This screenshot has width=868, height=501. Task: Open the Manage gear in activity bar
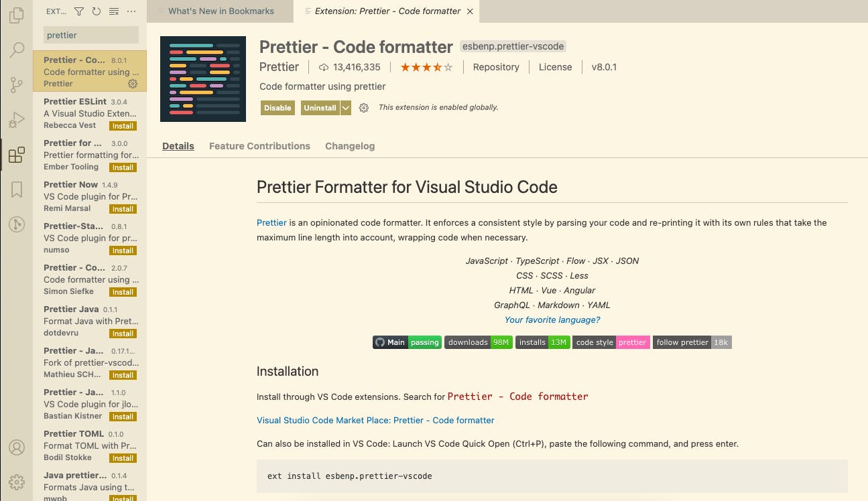coord(17,482)
